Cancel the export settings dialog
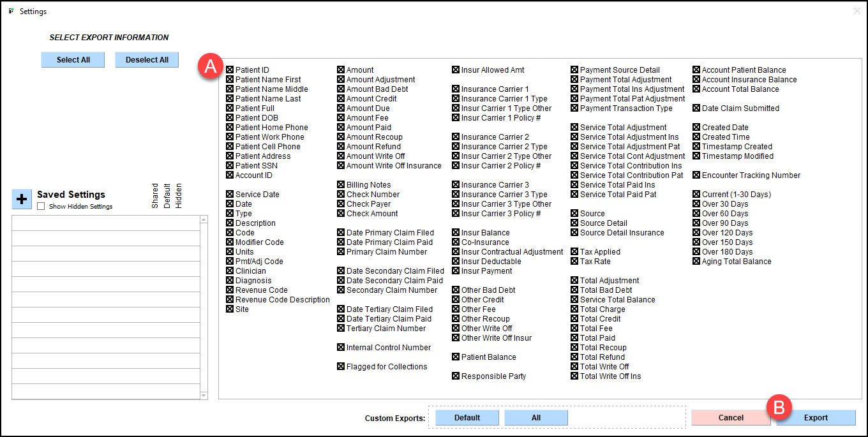 (730, 418)
